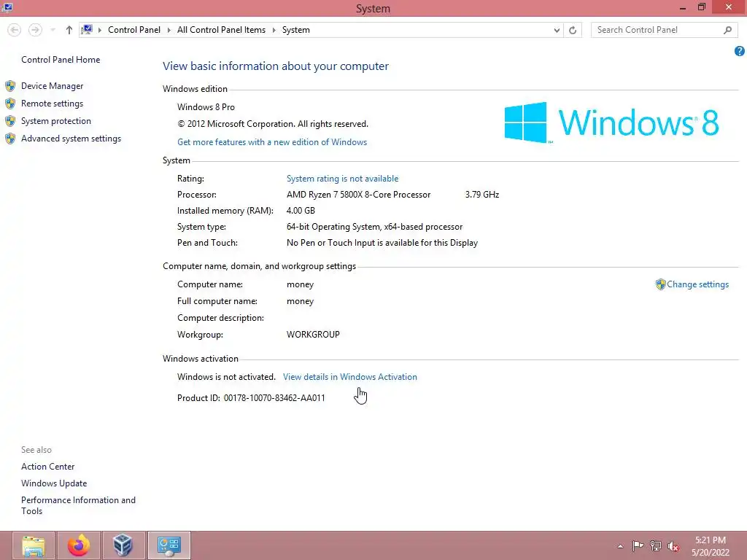Expand the chevron before Control Panel breadcrumb
This screenshot has width=747, height=560.
click(x=99, y=30)
